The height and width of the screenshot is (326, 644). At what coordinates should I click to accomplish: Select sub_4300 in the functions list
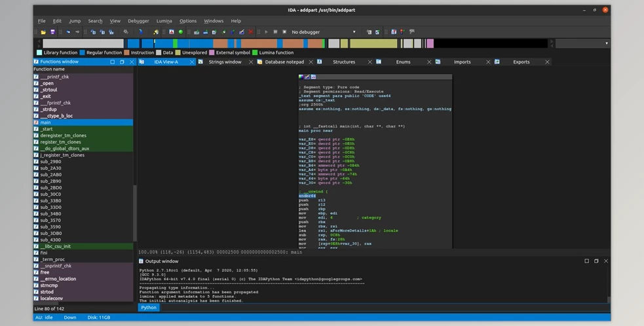click(x=83, y=240)
